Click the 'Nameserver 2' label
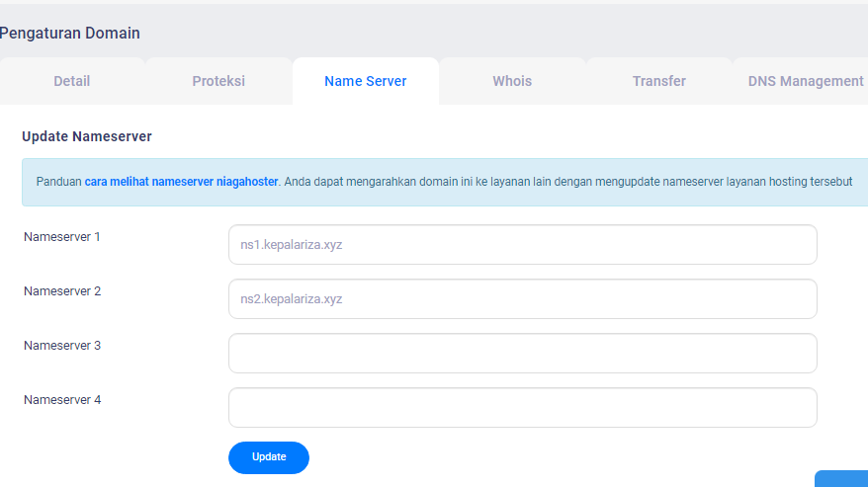Screen dimensions: 868x487 point(62,291)
